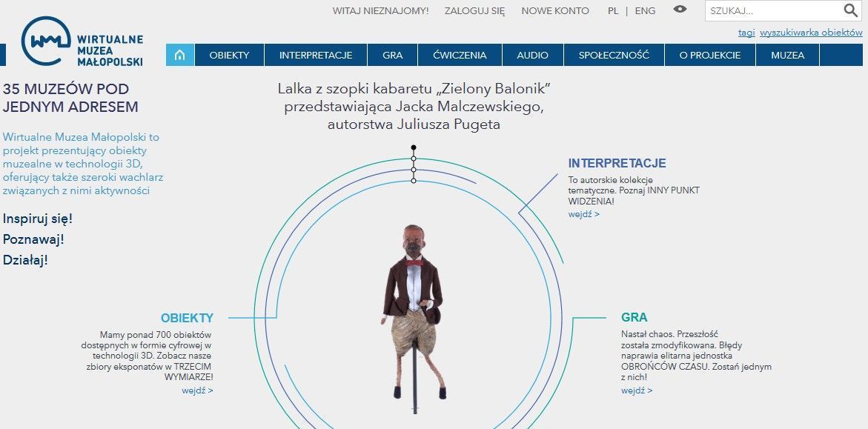Click the magnifying glass search icon
This screenshot has width=868, height=429.
coord(850,10)
